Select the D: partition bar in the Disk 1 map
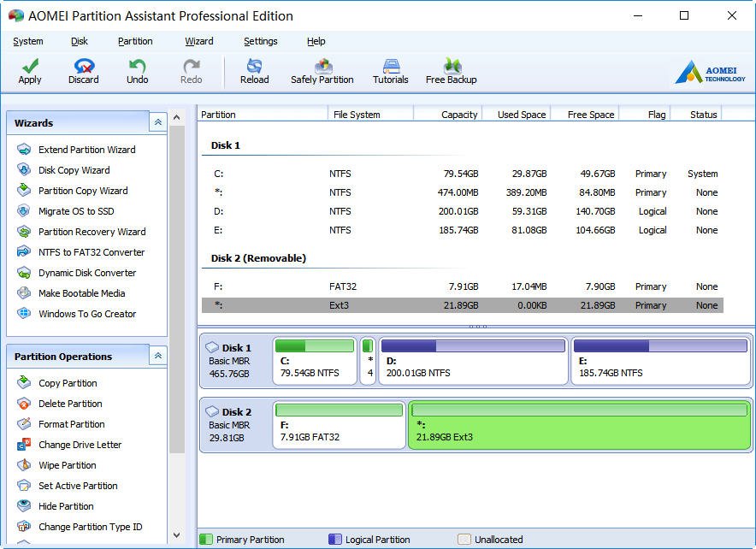 [473, 360]
